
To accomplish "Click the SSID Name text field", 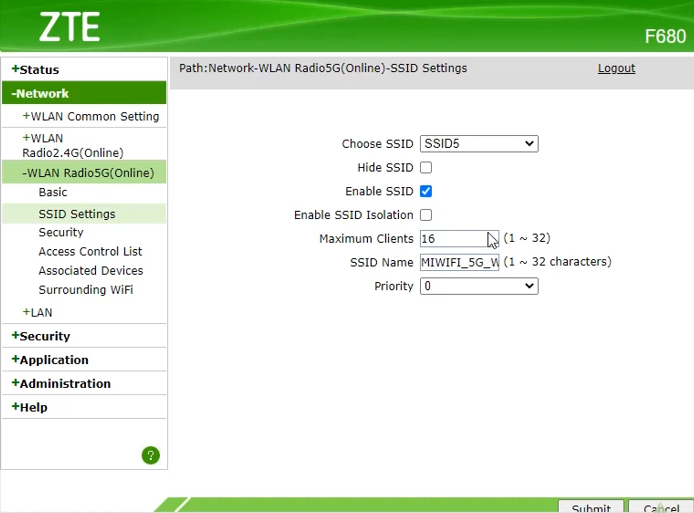I will [x=459, y=262].
